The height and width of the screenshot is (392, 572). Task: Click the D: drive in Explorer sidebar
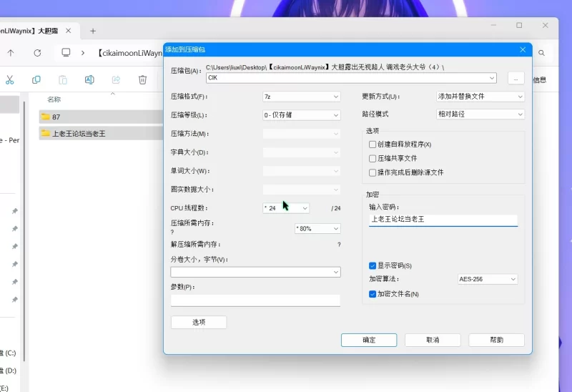click(8, 371)
